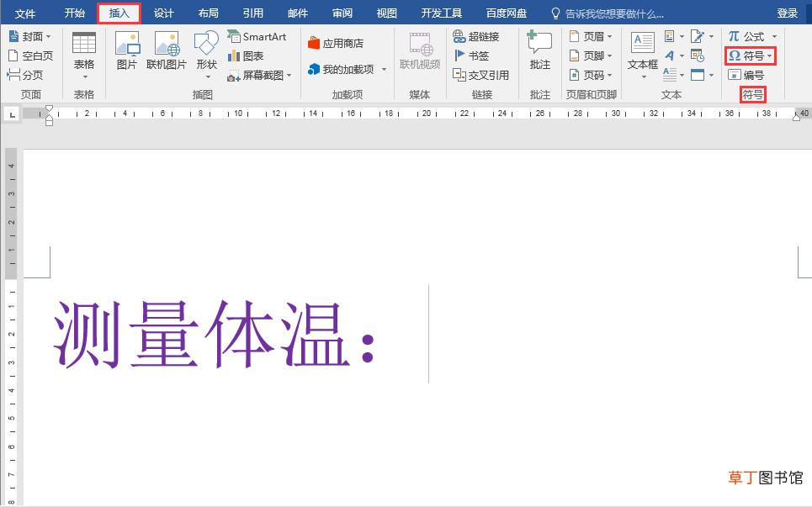
Task: Insert Date and Time via calendar-clock icon
Action: 698,55
